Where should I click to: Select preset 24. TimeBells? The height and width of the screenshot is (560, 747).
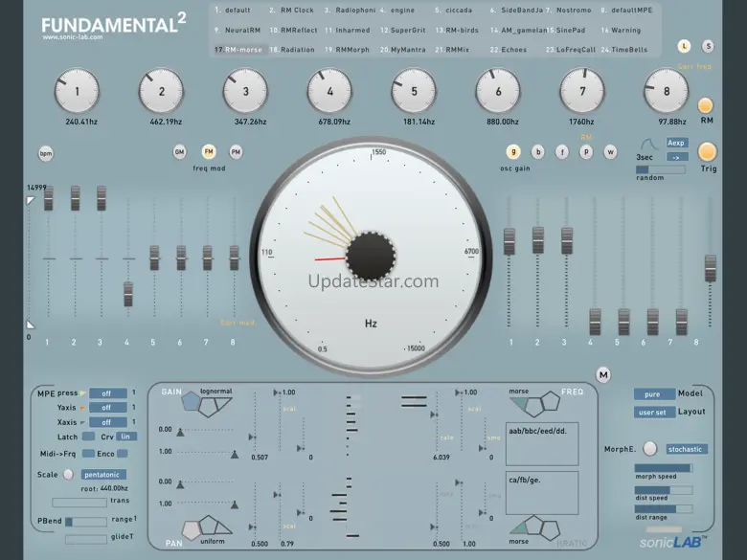(x=624, y=50)
